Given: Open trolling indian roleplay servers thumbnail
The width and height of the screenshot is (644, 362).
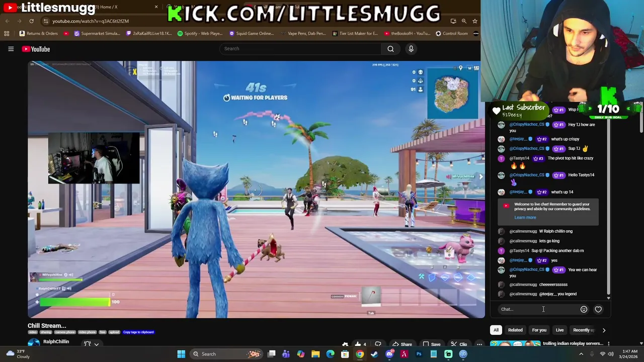Looking at the screenshot, I should [x=515, y=344].
